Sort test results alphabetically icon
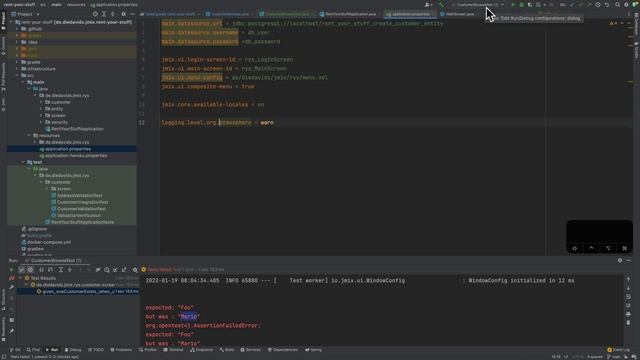640x360 pixels. (41, 269)
